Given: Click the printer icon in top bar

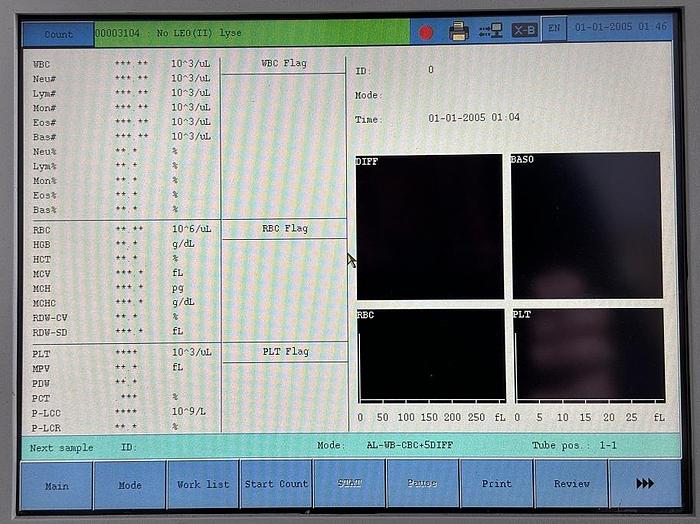Looking at the screenshot, I should (x=459, y=31).
